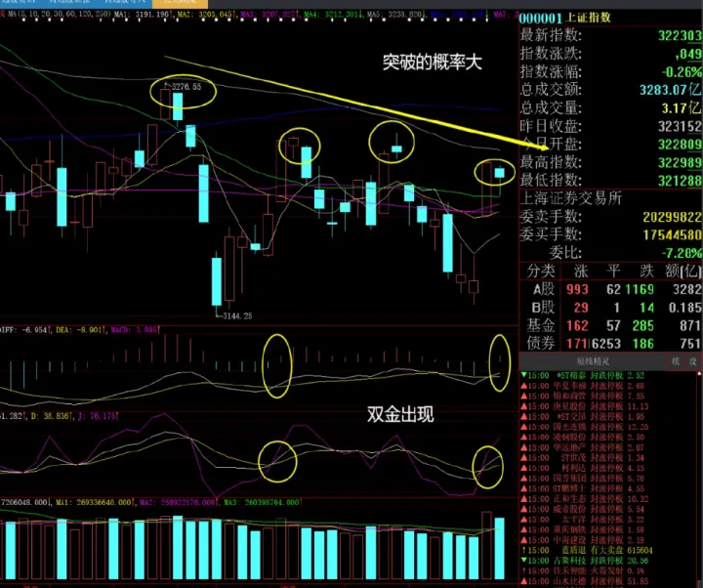
Task: Click the highlighted tab above the chart
Action: pos(179,4)
